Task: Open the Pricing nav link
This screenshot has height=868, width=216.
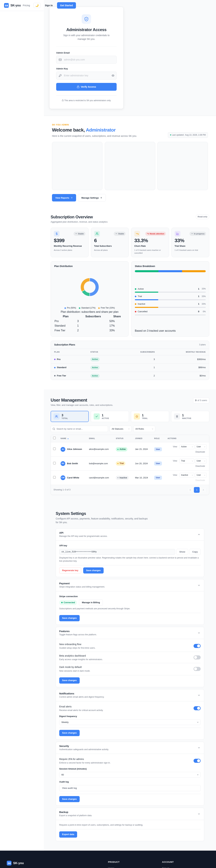Action: (x=26, y=5)
